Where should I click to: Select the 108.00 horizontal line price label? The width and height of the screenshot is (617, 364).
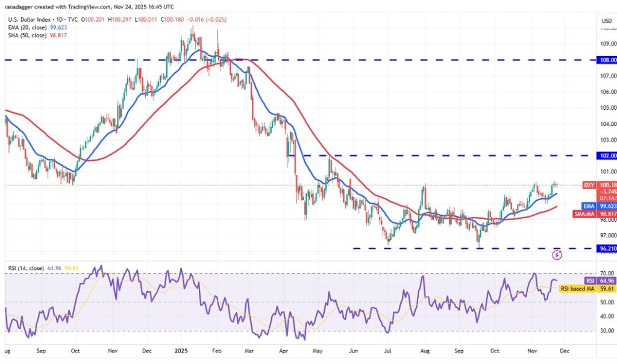click(x=607, y=60)
